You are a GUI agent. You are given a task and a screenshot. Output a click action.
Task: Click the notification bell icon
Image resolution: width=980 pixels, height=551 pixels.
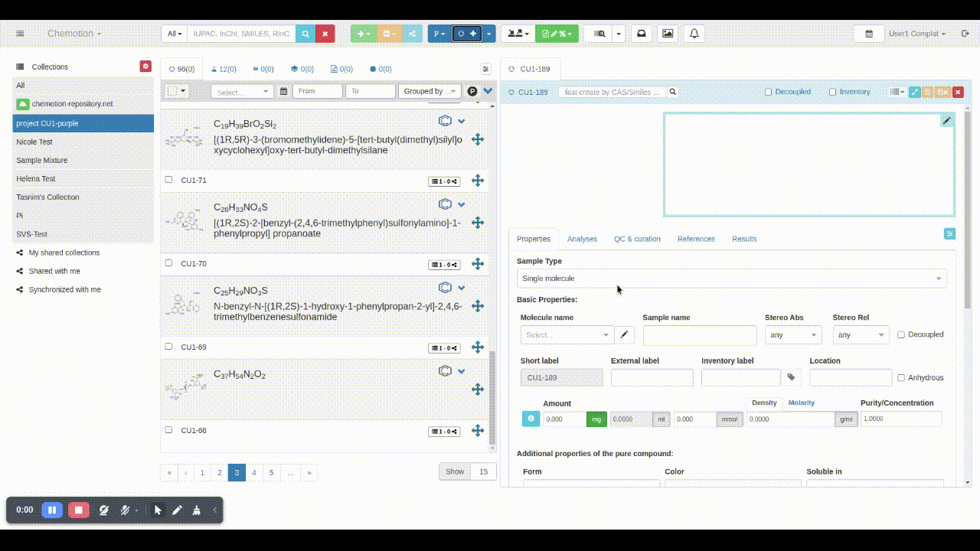pos(694,34)
